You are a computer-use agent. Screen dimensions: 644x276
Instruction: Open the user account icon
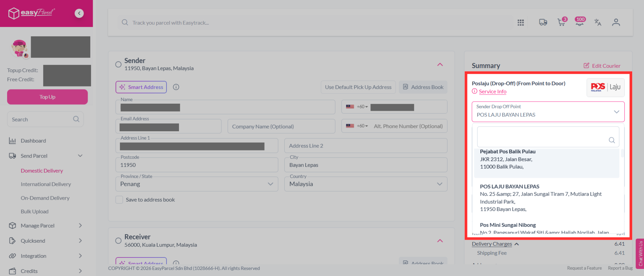[616, 23]
